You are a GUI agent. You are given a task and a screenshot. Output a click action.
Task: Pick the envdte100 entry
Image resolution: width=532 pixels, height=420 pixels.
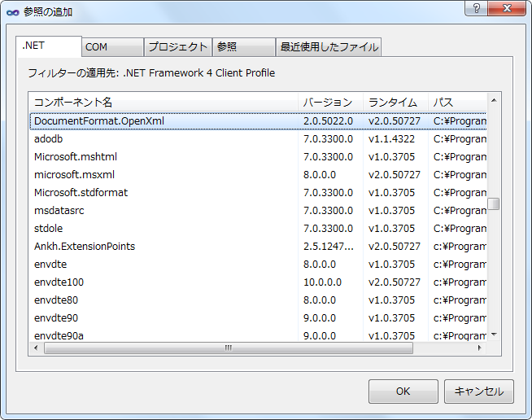(x=59, y=282)
